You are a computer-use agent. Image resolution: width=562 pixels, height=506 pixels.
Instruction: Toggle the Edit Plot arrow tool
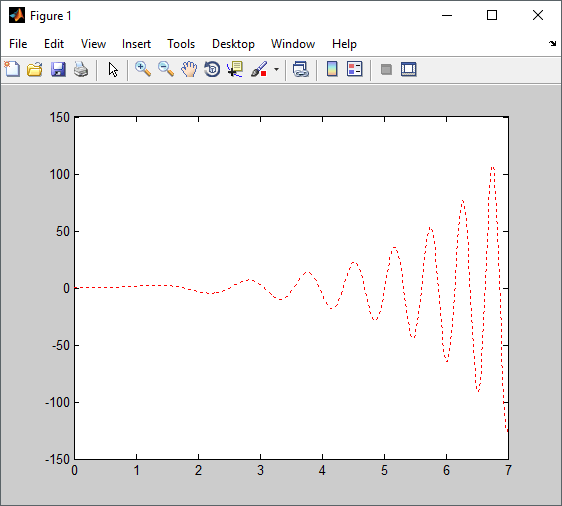point(113,69)
